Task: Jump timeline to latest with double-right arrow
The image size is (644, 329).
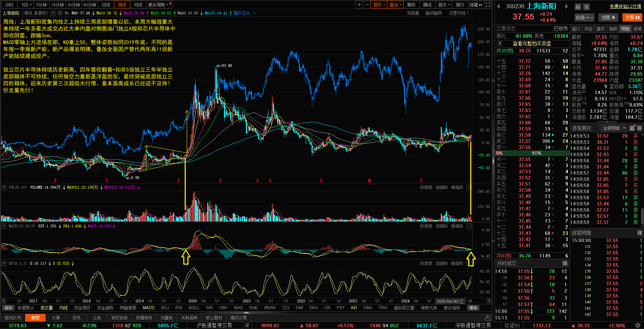Action: [x=489, y=301]
